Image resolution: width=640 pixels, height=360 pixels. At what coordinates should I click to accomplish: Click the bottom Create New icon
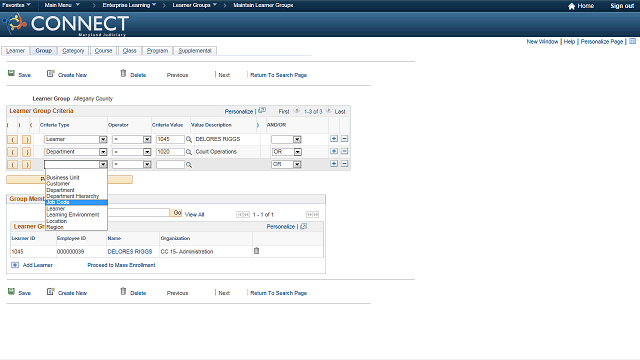click(x=51, y=291)
